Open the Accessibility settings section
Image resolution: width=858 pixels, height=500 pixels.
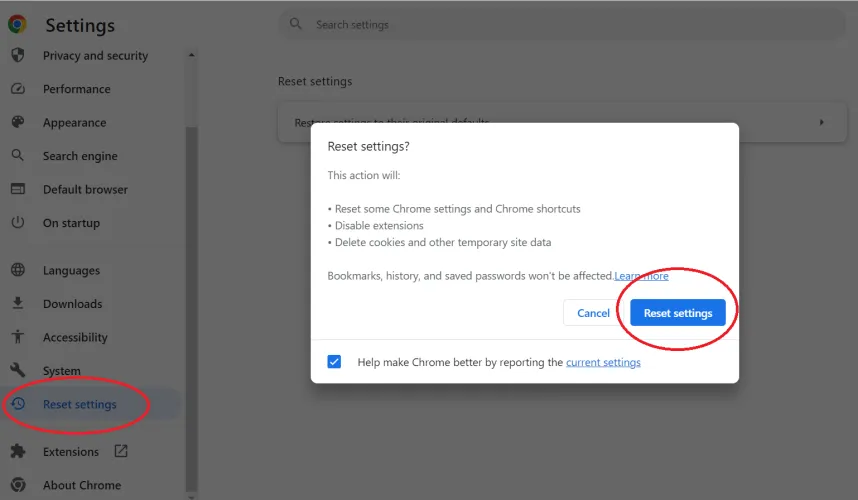tap(75, 337)
